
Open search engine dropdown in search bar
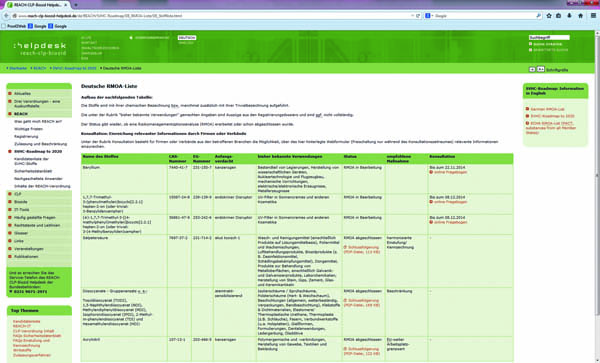tap(429, 16)
